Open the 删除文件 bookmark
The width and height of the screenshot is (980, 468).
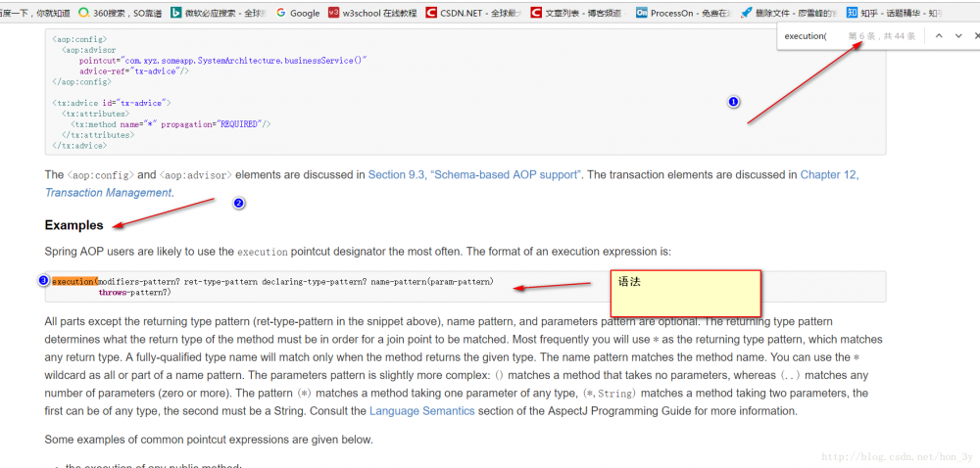click(788, 13)
